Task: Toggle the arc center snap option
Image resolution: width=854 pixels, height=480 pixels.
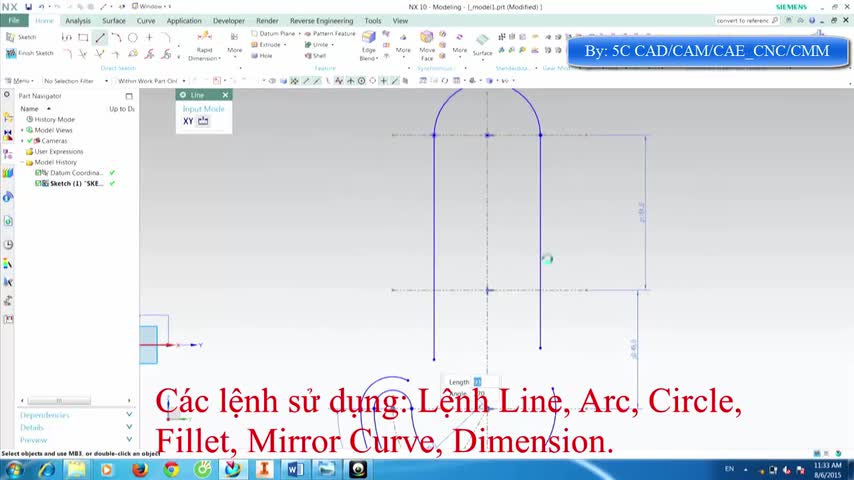Action: tap(361, 81)
